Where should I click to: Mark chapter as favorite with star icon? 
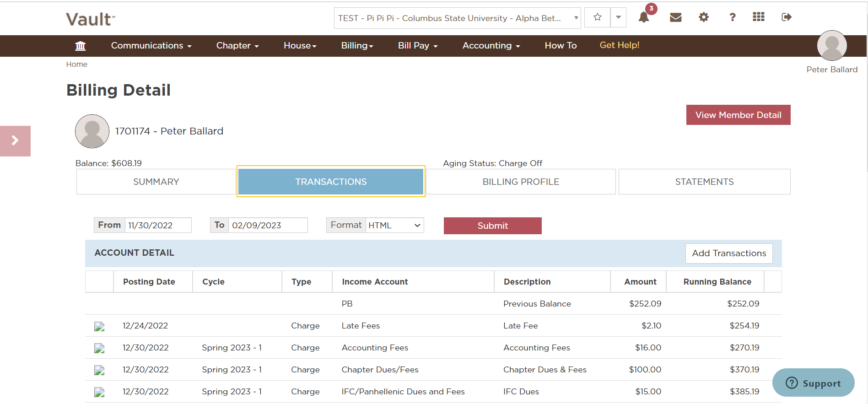point(597,17)
